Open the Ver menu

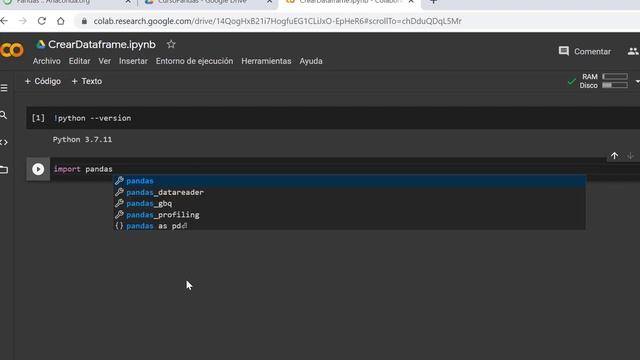tap(104, 61)
